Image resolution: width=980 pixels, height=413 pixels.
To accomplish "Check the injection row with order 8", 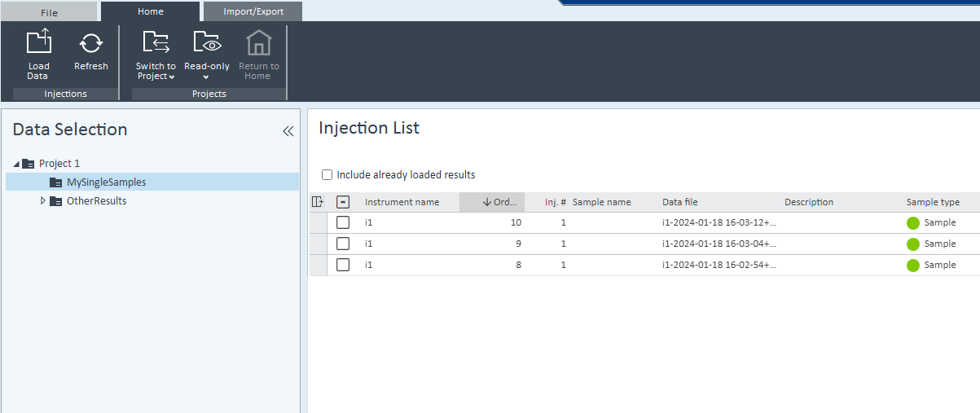I will [x=343, y=265].
